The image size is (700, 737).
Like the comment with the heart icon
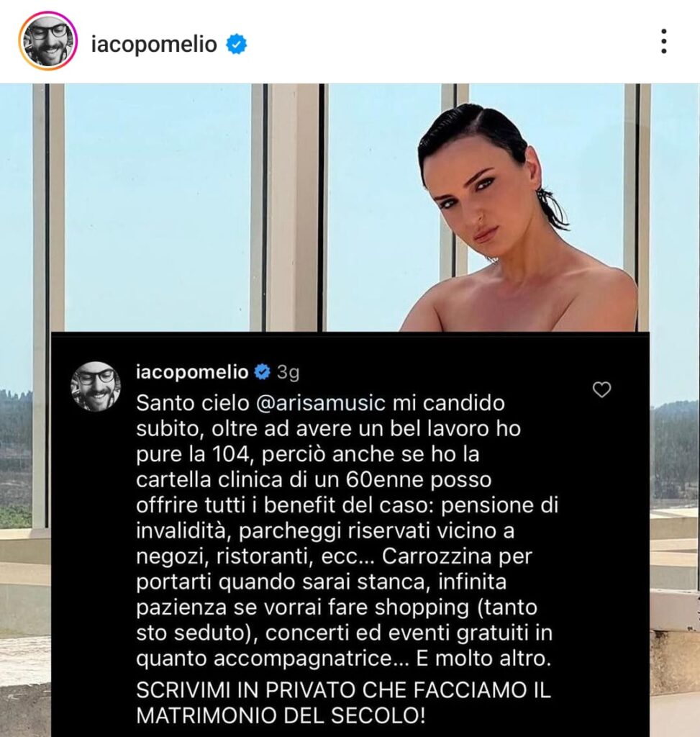(602, 389)
